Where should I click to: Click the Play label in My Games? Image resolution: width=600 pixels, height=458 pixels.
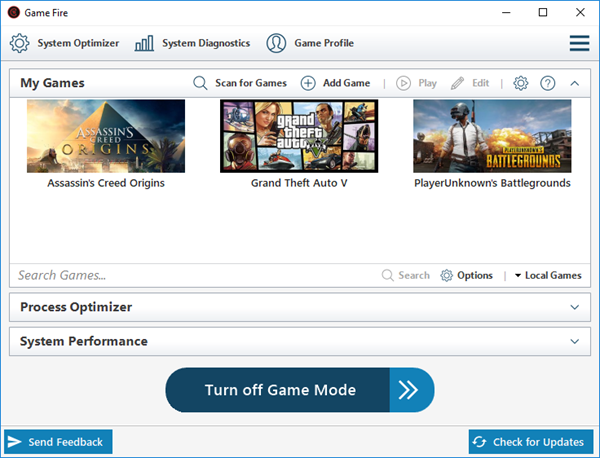[427, 83]
